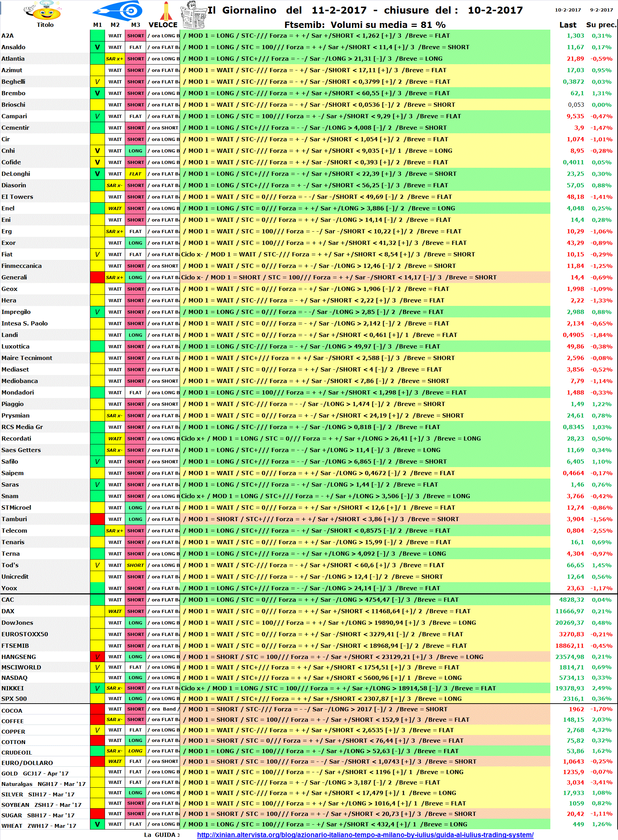Click the Atlantia SAR x+ cell

coord(114,59)
